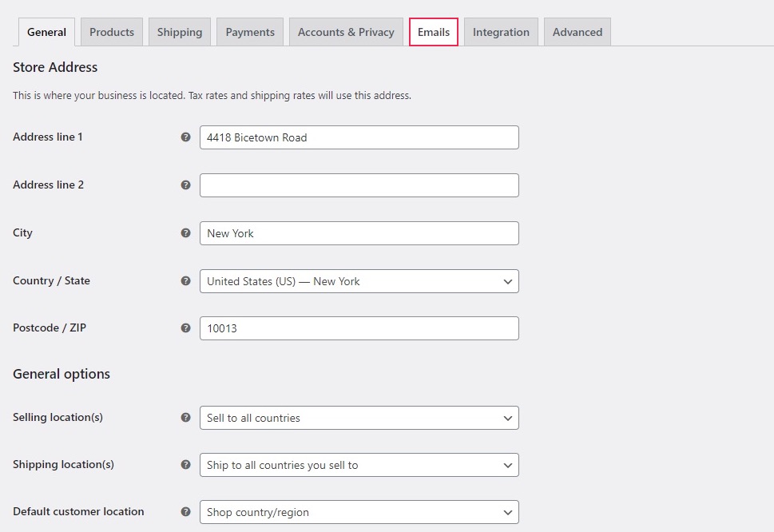Click help tooltip icon for City
Screen dimensions: 774x532
185,233
